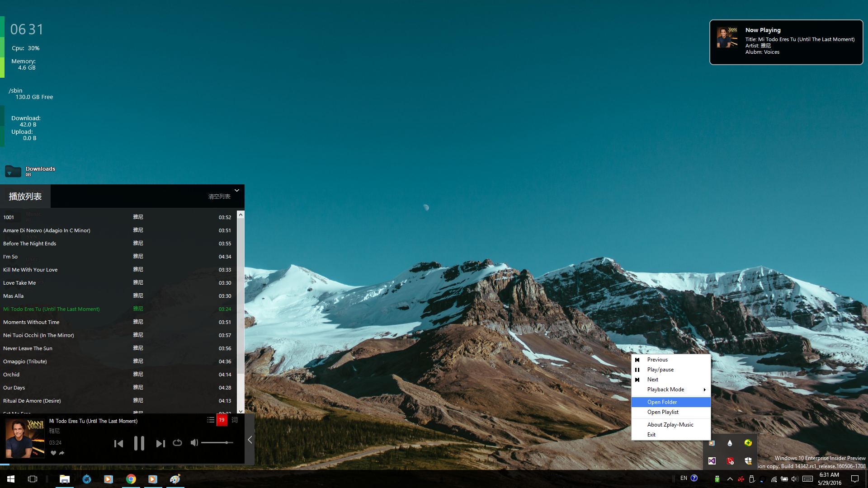
Task: Go to previous track in player bar
Action: tap(118, 444)
